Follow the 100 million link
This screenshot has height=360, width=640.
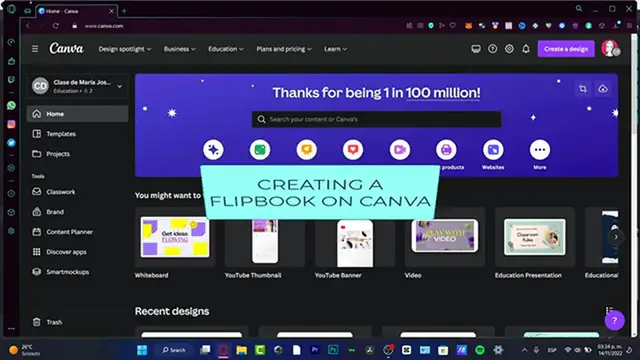(x=443, y=93)
